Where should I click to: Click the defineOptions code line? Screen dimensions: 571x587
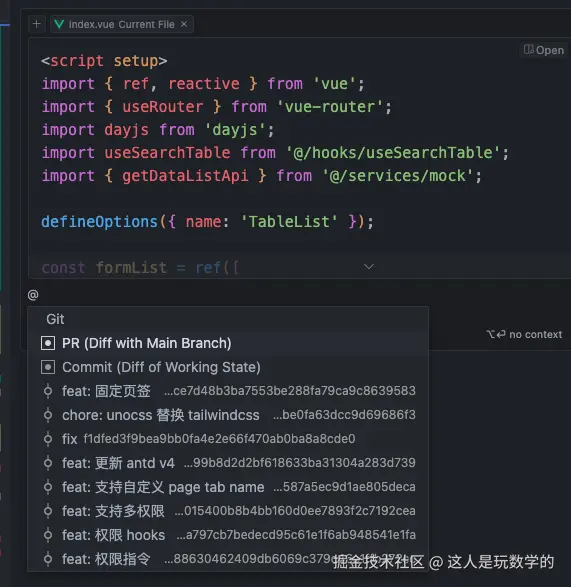click(207, 222)
